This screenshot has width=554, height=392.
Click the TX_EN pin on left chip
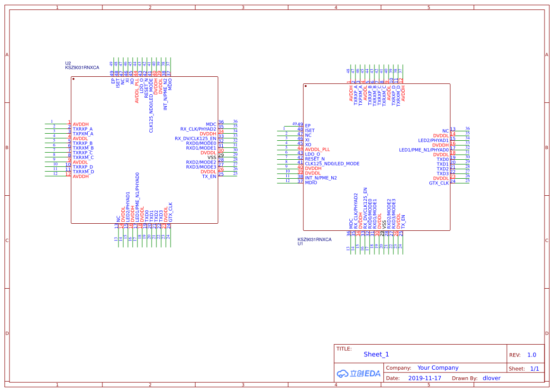(209, 176)
